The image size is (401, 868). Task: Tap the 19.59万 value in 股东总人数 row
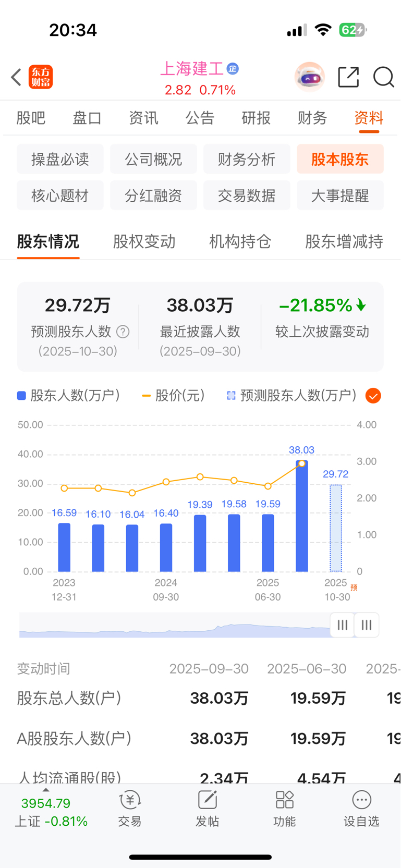(318, 698)
